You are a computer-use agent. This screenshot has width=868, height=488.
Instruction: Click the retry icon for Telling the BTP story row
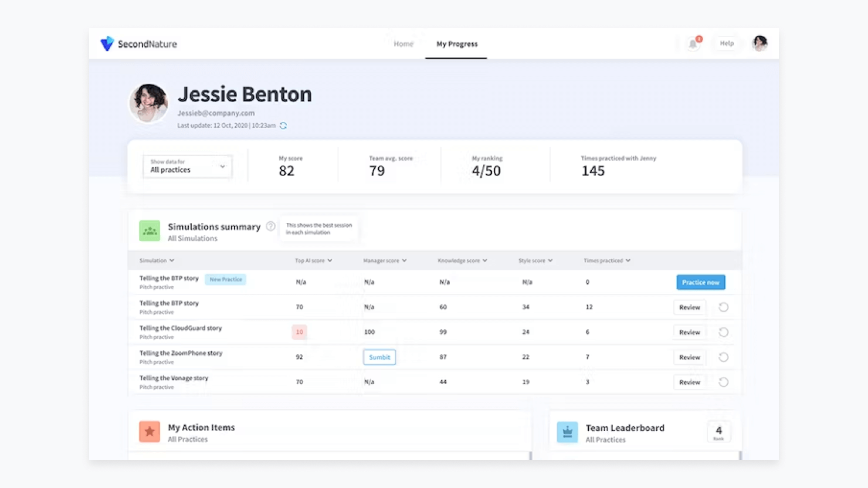[724, 307]
